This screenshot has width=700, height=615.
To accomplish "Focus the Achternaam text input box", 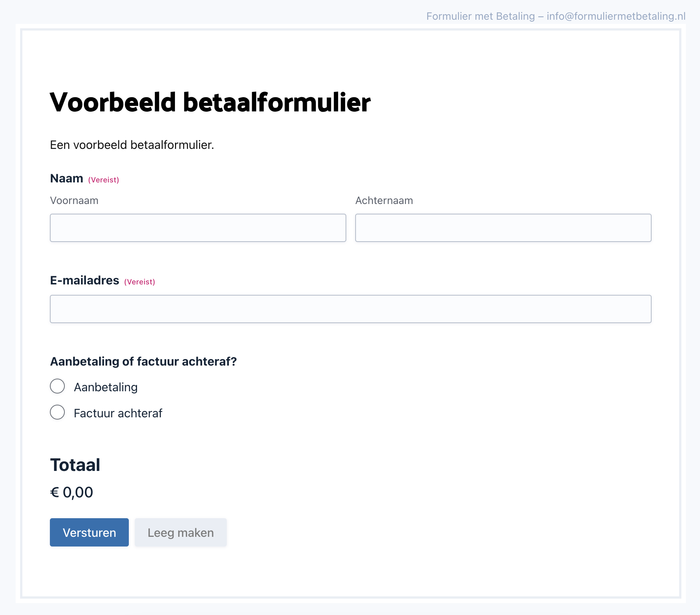I will click(503, 228).
